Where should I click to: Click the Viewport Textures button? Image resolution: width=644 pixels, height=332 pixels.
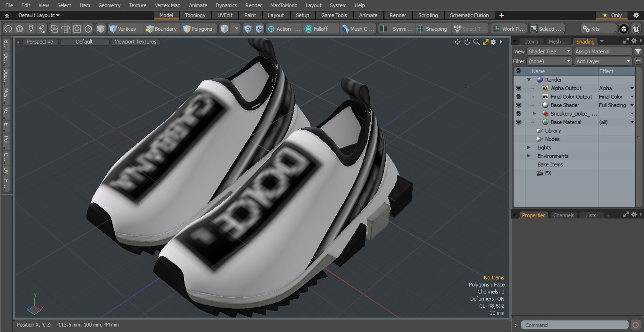pos(136,42)
